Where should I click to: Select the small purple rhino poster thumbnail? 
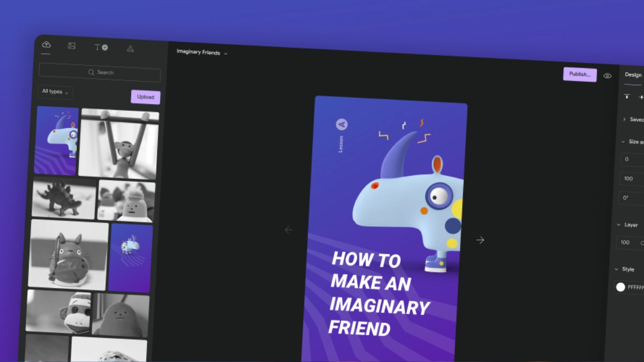[130, 258]
